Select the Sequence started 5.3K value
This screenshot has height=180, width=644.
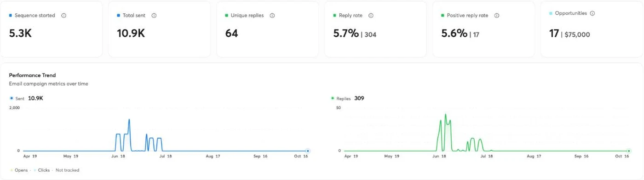point(20,33)
